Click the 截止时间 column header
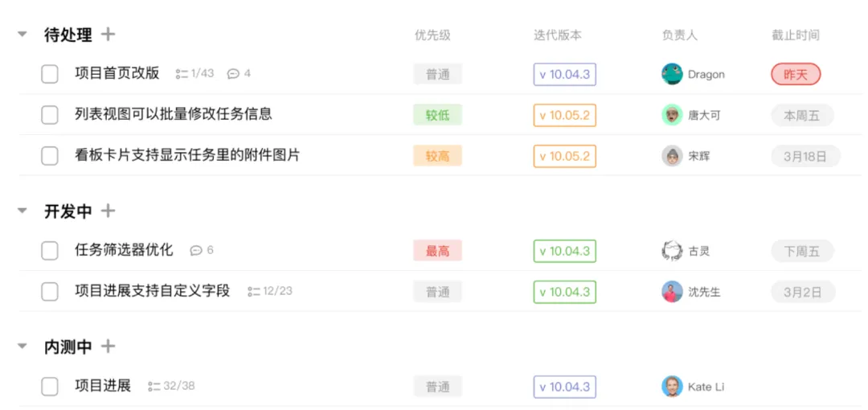Screen dimensions: 868x410 (x=795, y=35)
